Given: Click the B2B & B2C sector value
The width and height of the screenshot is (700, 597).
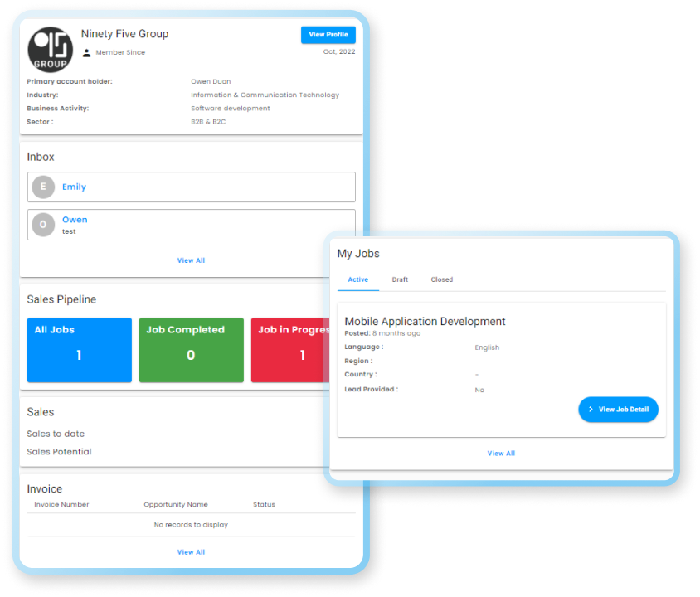Looking at the screenshot, I should [x=208, y=122].
